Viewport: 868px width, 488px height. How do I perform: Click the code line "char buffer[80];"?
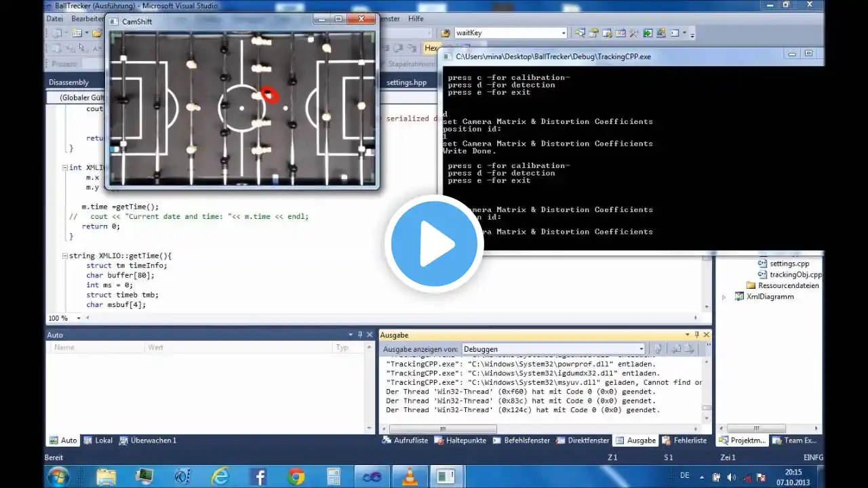(120, 276)
